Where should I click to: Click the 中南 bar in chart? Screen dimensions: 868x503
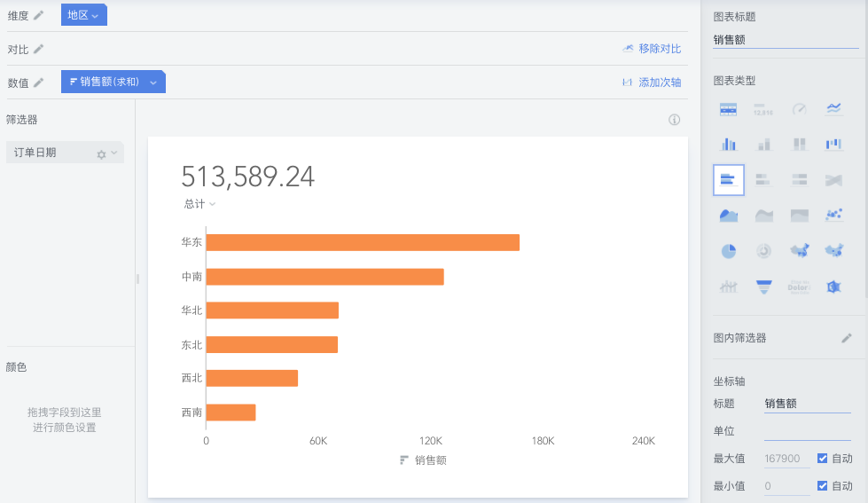pos(325,277)
